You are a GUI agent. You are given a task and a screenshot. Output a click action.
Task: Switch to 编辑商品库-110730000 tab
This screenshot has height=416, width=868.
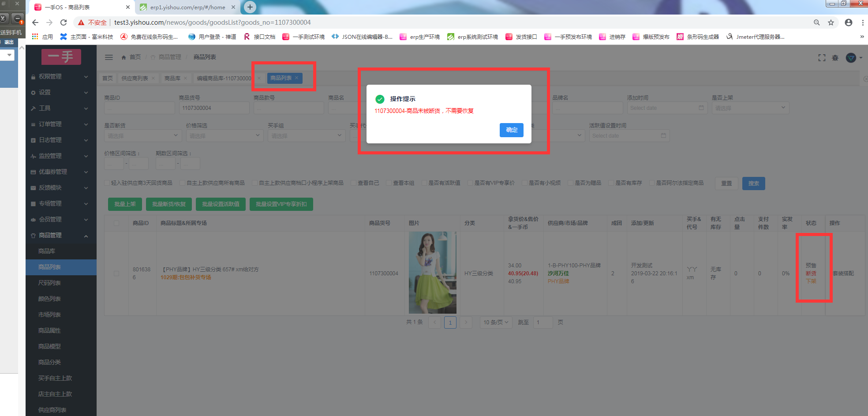(224, 78)
